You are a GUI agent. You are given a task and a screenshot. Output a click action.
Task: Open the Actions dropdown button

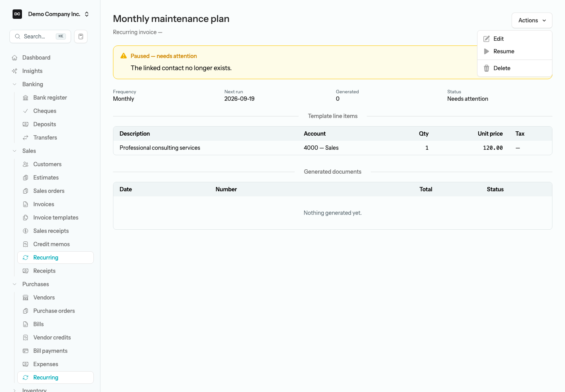tap(532, 20)
